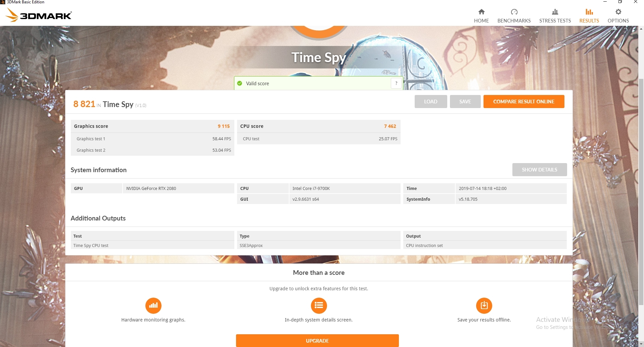Viewport: 644px width, 347px height.
Task: Click the 3DMark logo
Action: click(39, 15)
